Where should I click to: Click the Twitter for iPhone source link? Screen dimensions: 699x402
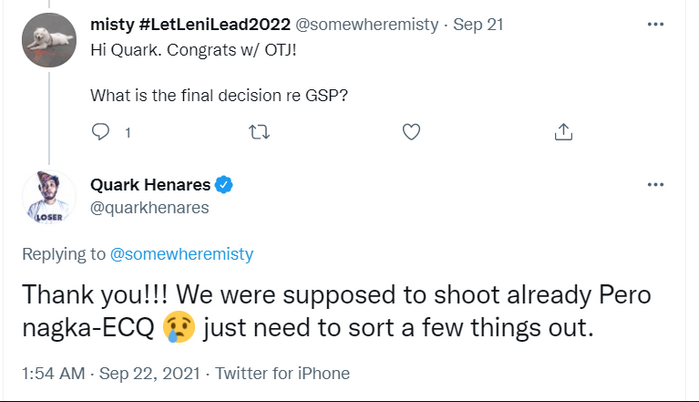pyautogui.click(x=282, y=374)
